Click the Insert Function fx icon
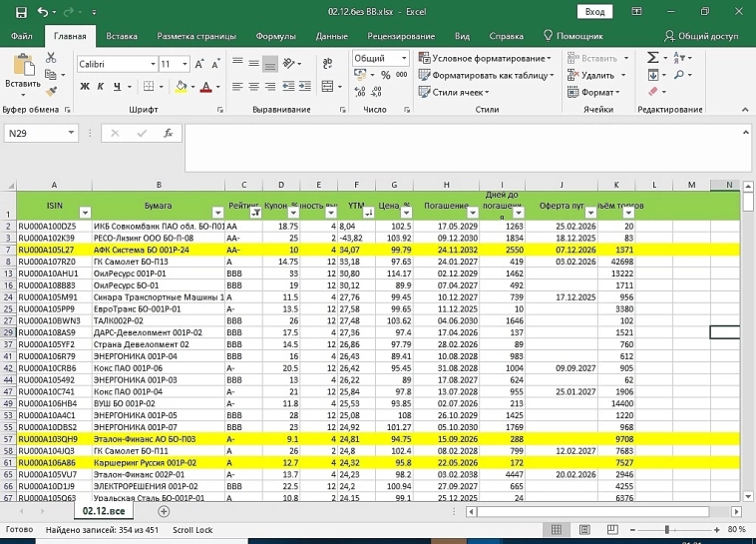 point(169,133)
